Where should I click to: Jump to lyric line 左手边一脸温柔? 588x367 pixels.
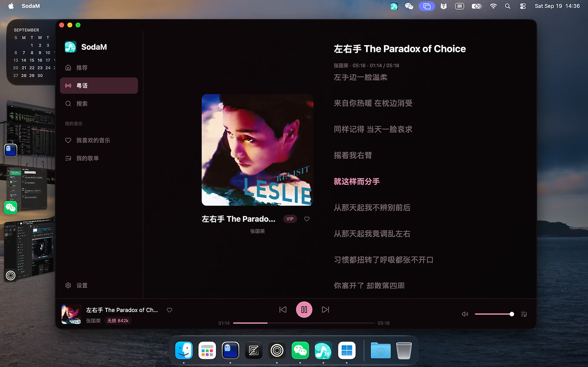pos(360,77)
